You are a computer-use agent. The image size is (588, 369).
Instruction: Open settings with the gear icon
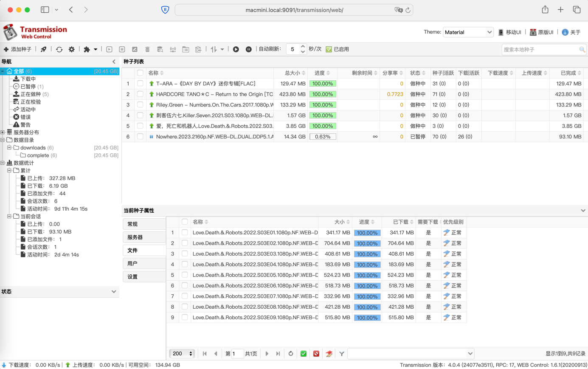72,49
